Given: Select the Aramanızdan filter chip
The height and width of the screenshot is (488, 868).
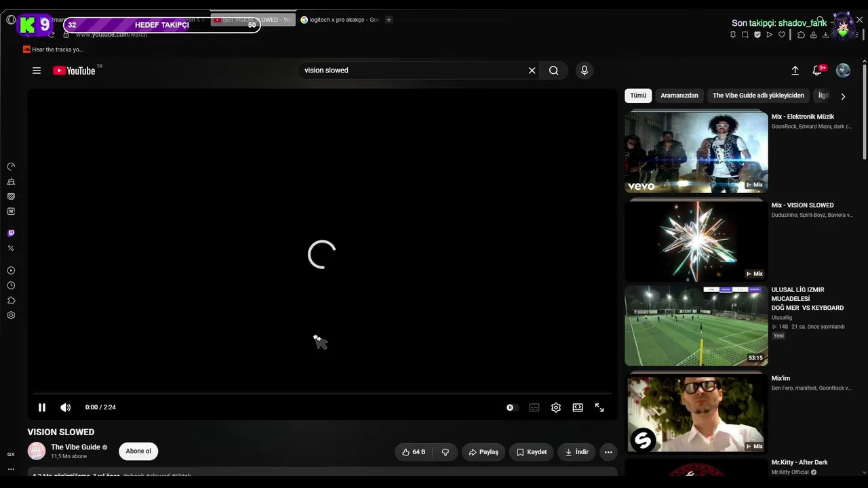Looking at the screenshot, I should tap(679, 96).
